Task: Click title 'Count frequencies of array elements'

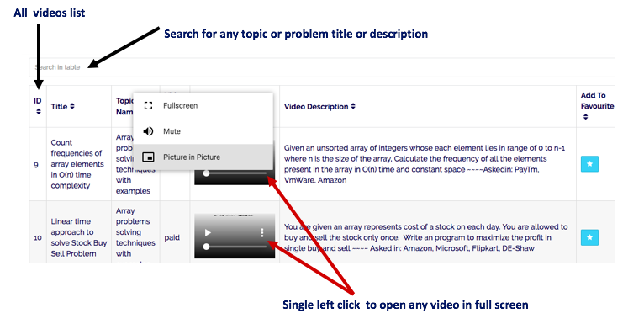Action: (x=77, y=164)
